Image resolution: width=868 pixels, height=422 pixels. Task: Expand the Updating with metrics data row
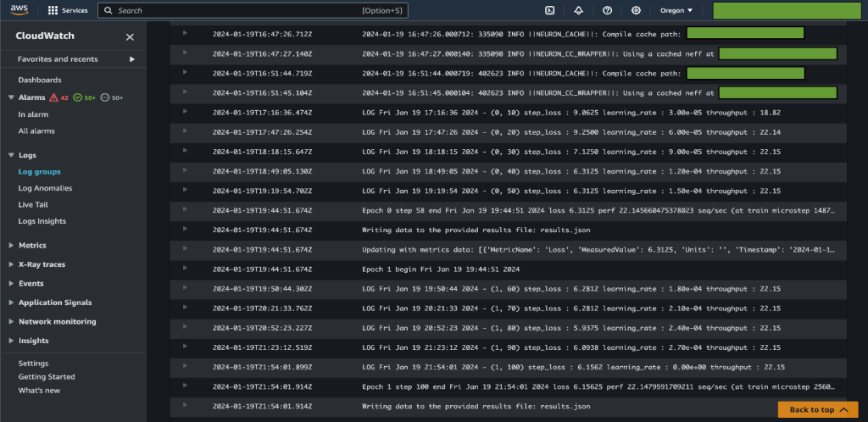tap(185, 249)
